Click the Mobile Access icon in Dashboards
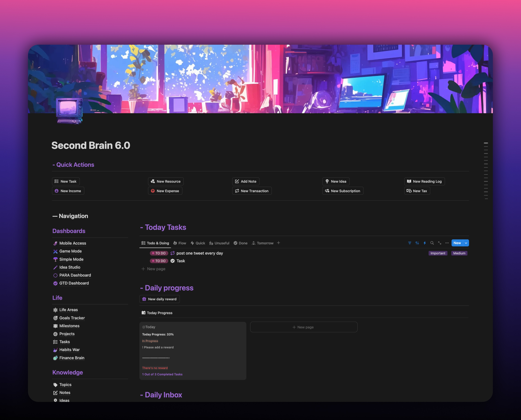 pos(55,243)
